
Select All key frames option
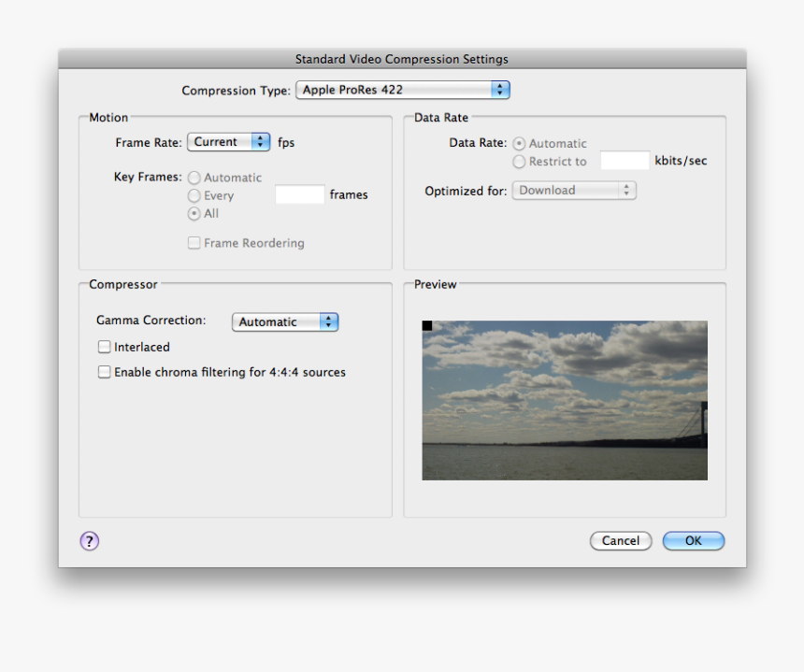[194, 213]
